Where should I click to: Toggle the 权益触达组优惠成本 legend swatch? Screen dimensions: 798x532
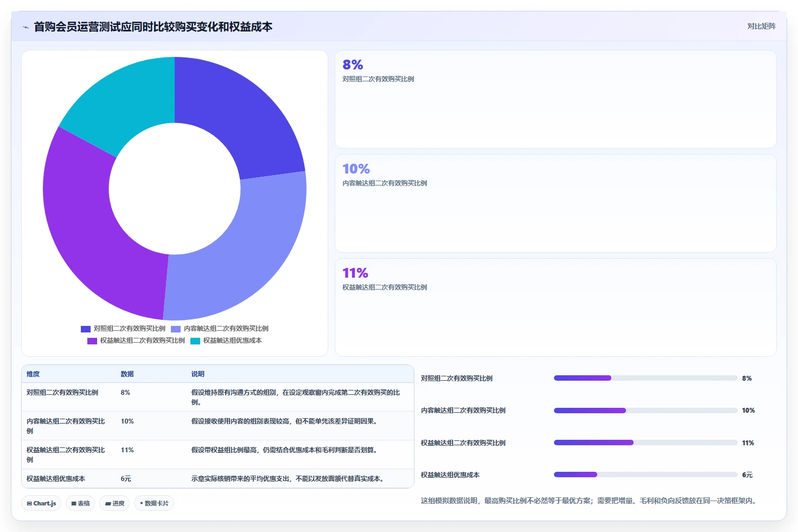click(195, 341)
